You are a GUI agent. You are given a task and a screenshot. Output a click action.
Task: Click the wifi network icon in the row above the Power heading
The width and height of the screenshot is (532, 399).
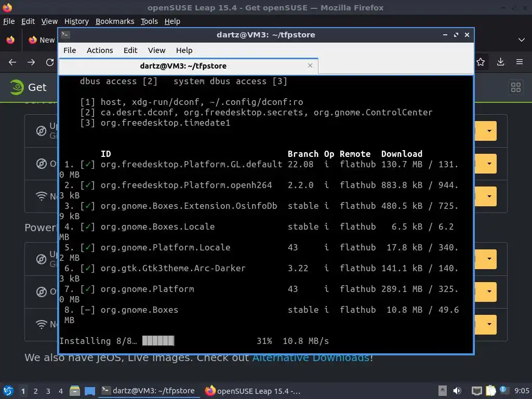tap(42, 196)
